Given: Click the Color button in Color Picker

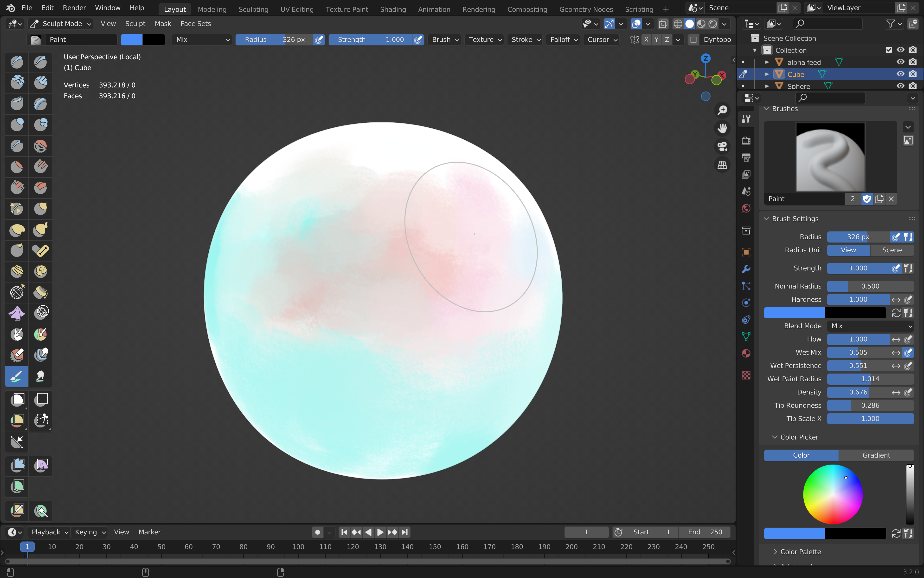Looking at the screenshot, I should click(801, 455).
